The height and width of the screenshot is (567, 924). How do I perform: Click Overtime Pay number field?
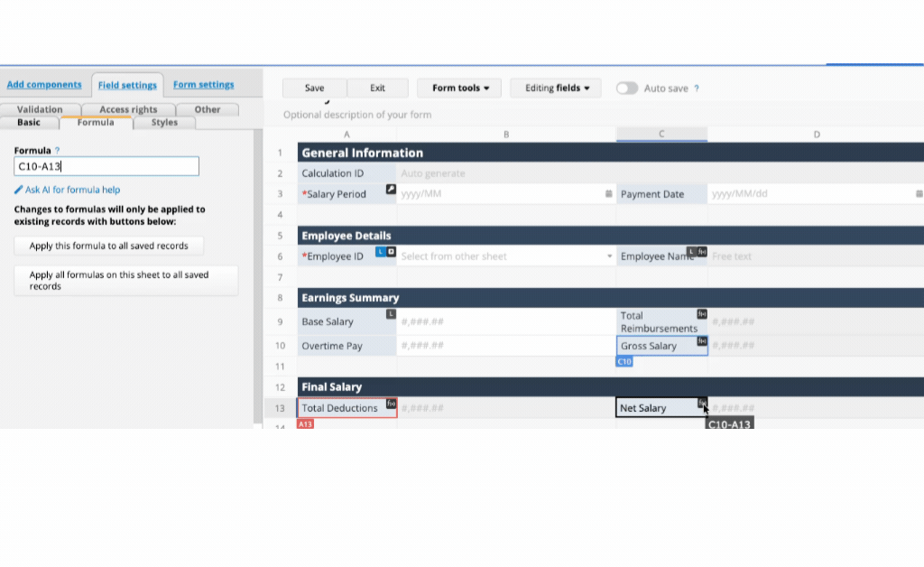pyautogui.click(x=506, y=346)
